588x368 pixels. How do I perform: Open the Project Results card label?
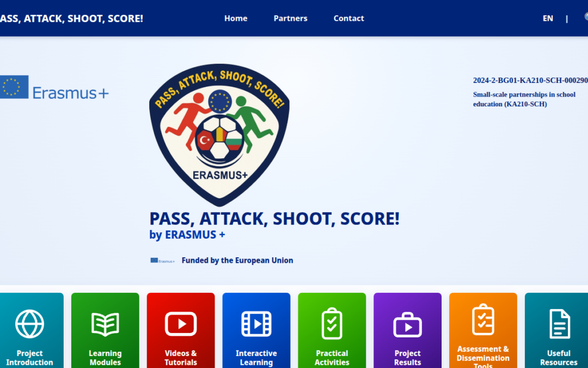click(x=408, y=358)
